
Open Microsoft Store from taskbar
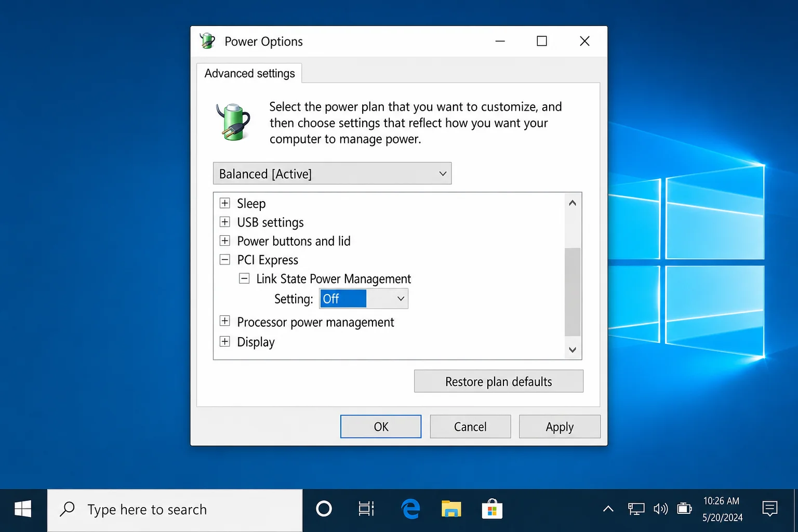[491, 509]
